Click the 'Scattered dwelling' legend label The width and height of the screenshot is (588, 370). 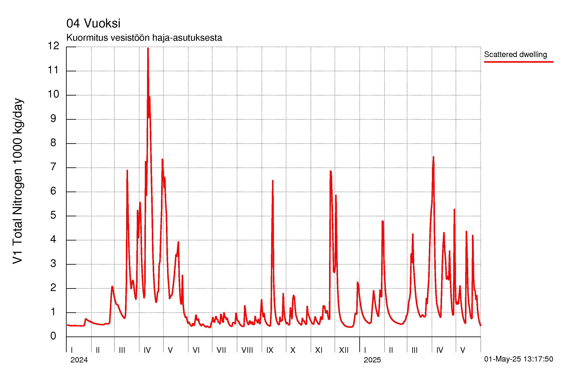tap(515, 54)
